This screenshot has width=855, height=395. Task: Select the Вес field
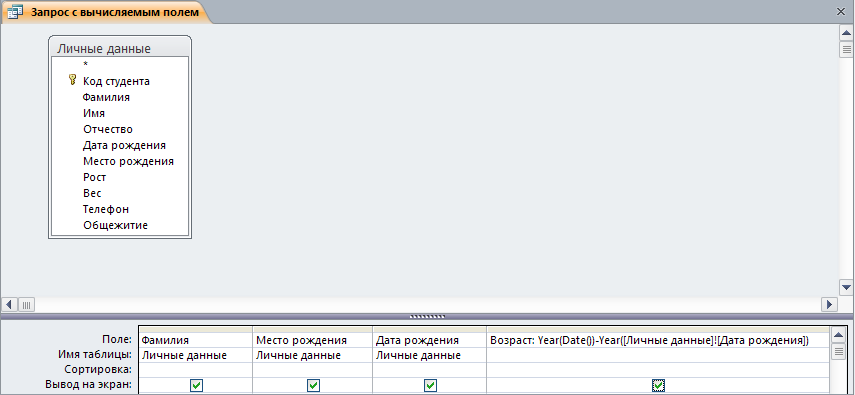92,193
